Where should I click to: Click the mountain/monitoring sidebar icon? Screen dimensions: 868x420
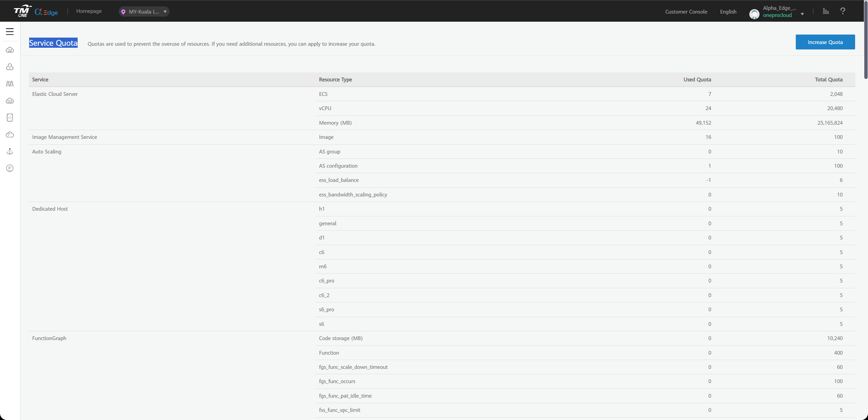(x=10, y=83)
